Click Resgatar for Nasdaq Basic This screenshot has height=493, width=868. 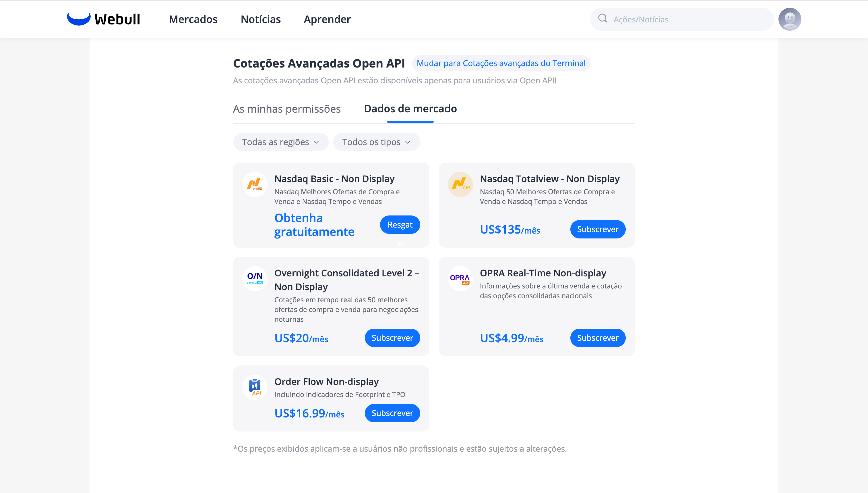(x=400, y=224)
